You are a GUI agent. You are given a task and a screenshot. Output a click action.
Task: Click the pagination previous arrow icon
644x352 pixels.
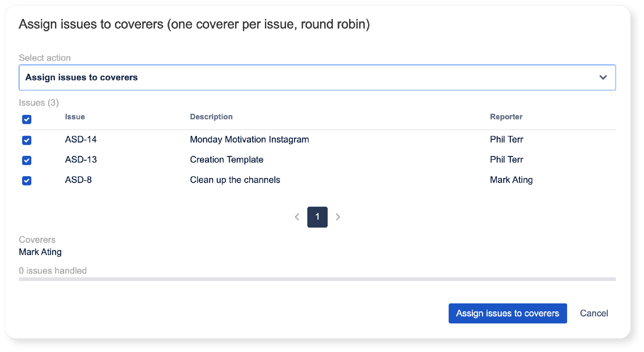pos(296,216)
